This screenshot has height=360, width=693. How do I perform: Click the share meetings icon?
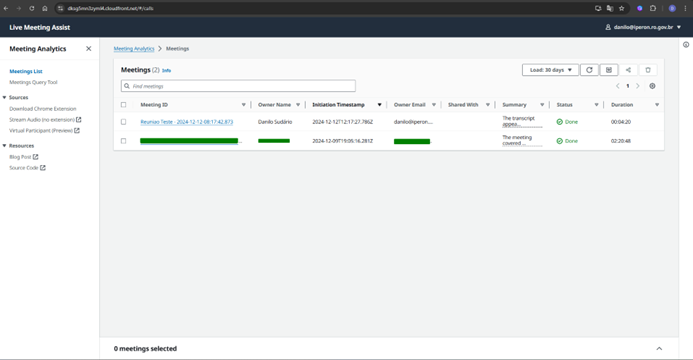click(x=628, y=70)
